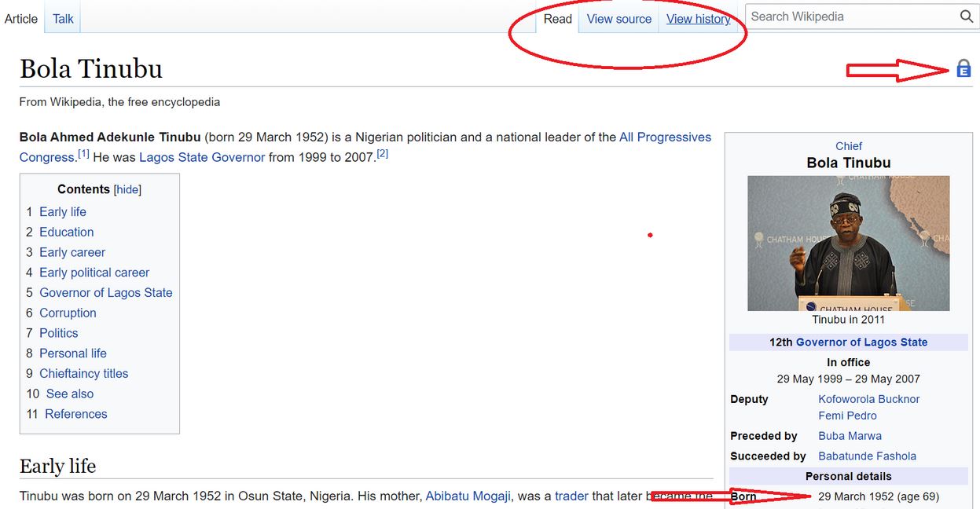This screenshot has width=980, height=509.
Task: Open the Buba Marwa link
Action: point(850,435)
